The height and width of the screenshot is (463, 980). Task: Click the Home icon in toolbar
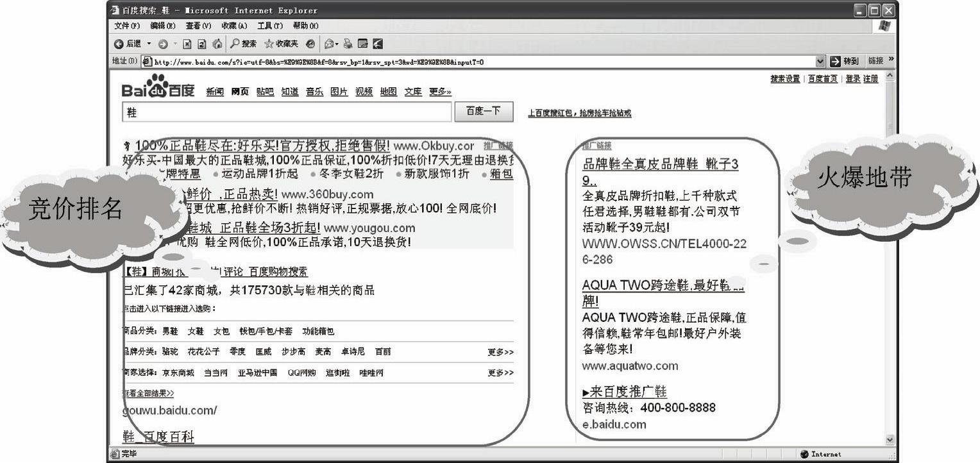coord(217,44)
